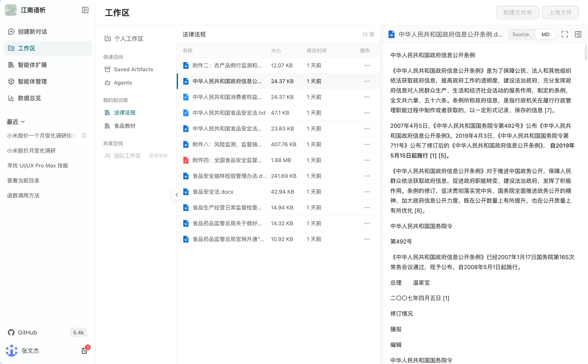This screenshot has width=588, height=364.
Task: Open the GitHub link
Action: point(22,332)
